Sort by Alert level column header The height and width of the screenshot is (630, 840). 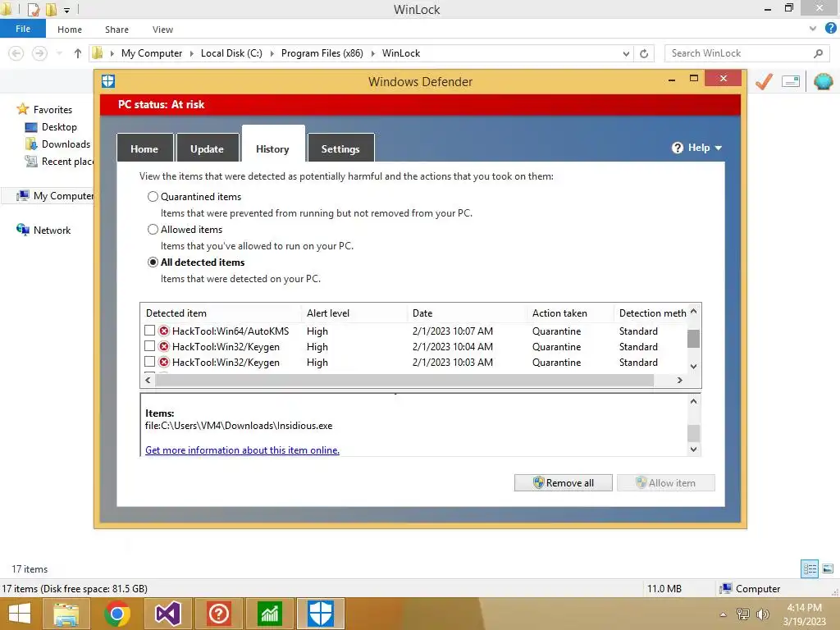(x=354, y=313)
